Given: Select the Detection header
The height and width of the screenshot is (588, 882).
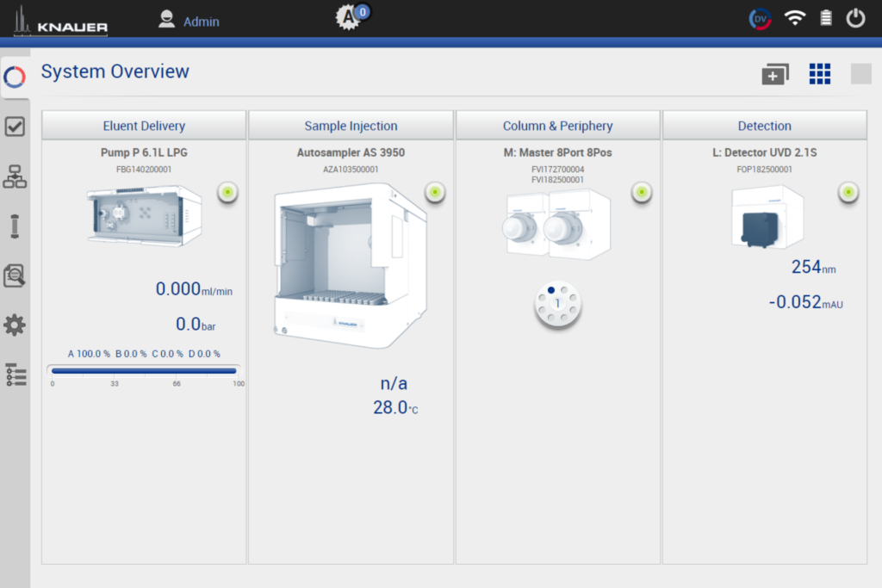Looking at the screenshot, I should (765, 126).
